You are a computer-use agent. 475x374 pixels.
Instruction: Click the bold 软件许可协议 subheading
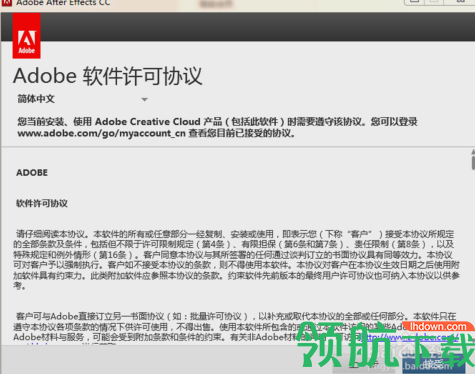tap(42, 203)
